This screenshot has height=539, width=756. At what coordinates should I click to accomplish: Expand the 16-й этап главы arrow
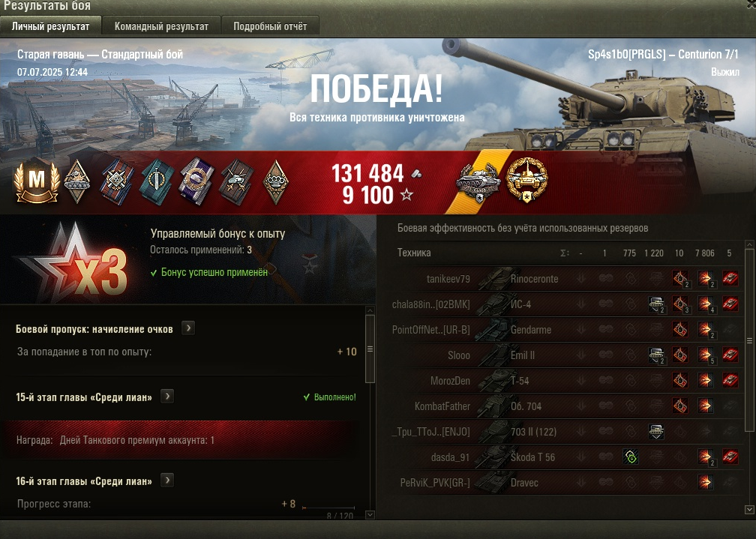(x=167, y=481)
